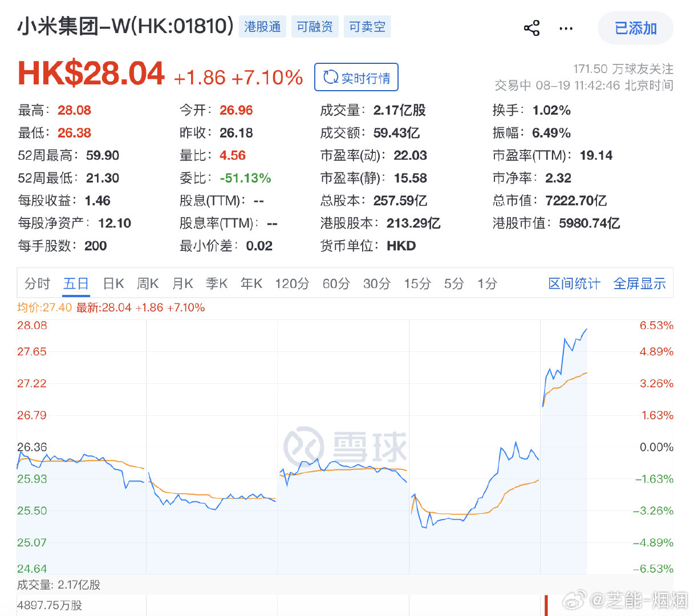The height and width of the screenshot is (616, 694).
Task: Click the 振幅 value 6.49%
Action: pos(551,133)
